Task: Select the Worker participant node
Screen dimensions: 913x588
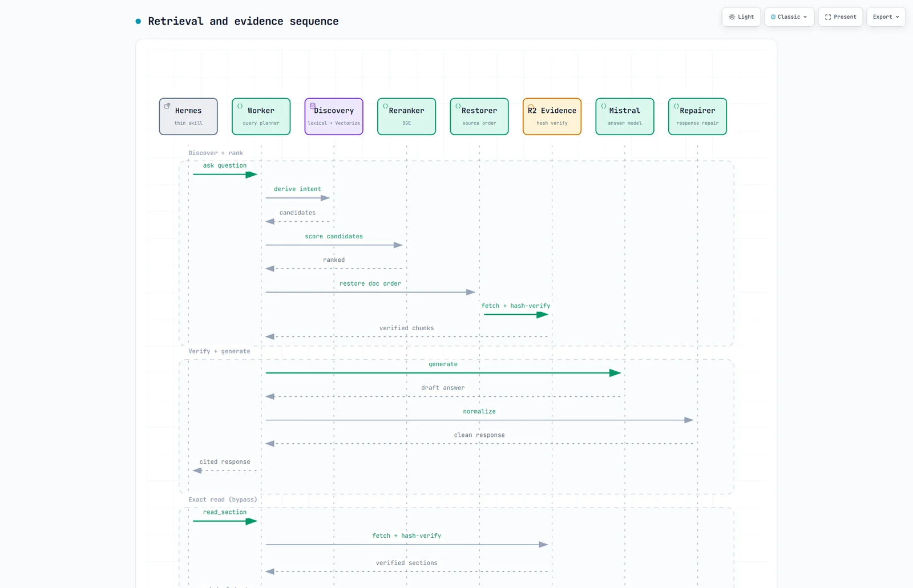Action: 261,116
